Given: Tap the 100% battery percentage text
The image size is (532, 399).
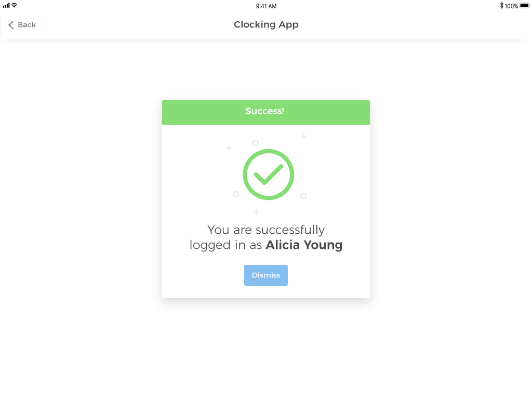Looking at the screenshot, I should point(511,6).
